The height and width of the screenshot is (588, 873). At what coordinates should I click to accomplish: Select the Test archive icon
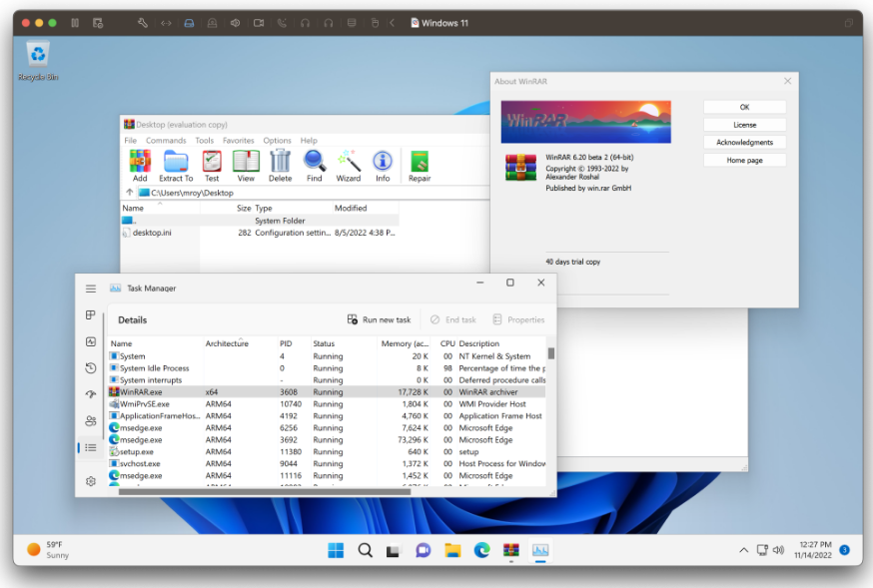(212, 162)
